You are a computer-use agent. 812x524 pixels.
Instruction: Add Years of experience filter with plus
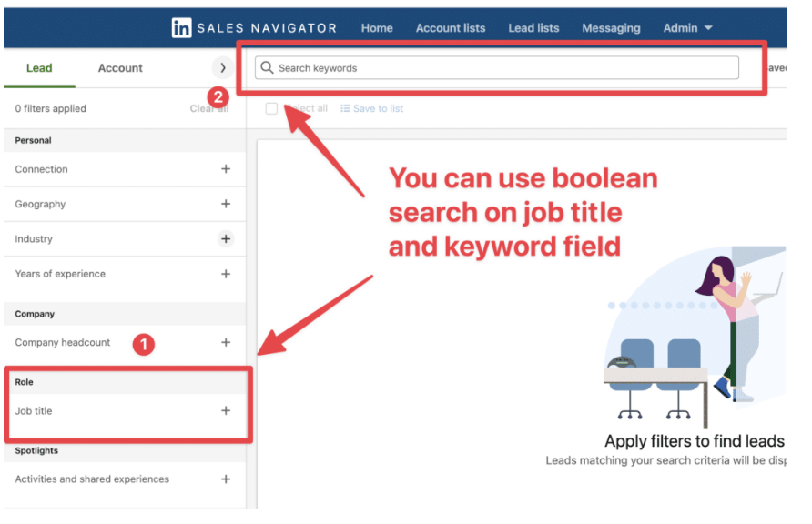pyautogui.click(x=226, y=274)
